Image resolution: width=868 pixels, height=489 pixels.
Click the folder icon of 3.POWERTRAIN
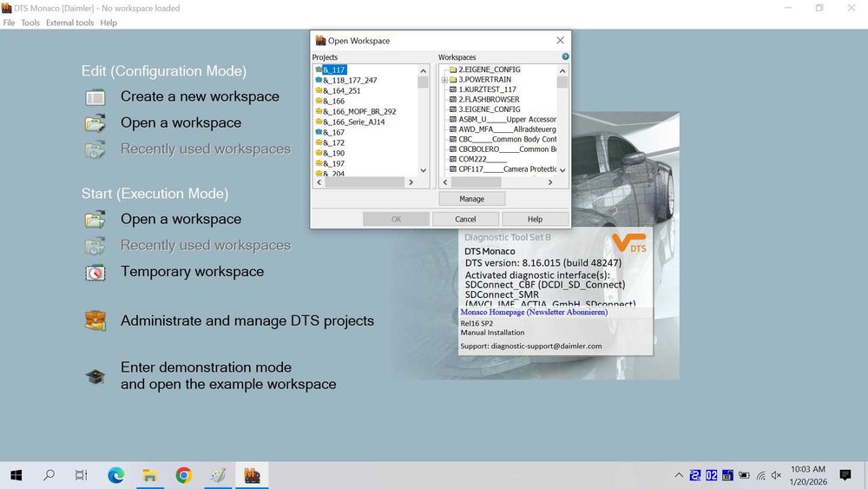tap(453, 79)
